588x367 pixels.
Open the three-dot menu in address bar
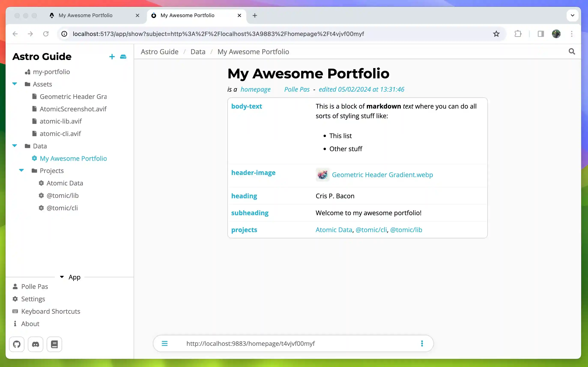tap(422, 343)
